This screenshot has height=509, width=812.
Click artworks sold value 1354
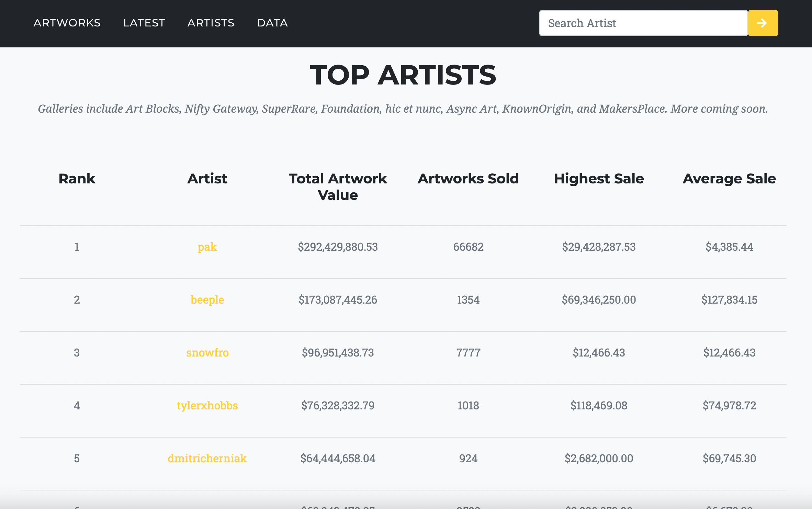(x=468, y=300)
